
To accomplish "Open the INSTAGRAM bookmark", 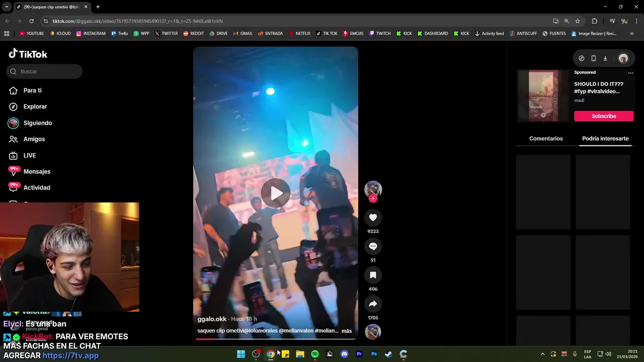I will 91,34.
